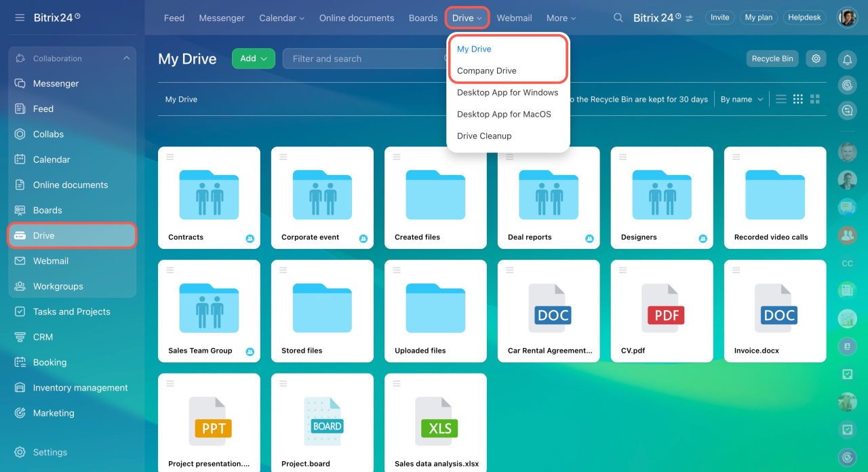Select Company Drive from the Drive menu
Image resolution: width=868 pixels, height=472 pixels.
point(486,71)
